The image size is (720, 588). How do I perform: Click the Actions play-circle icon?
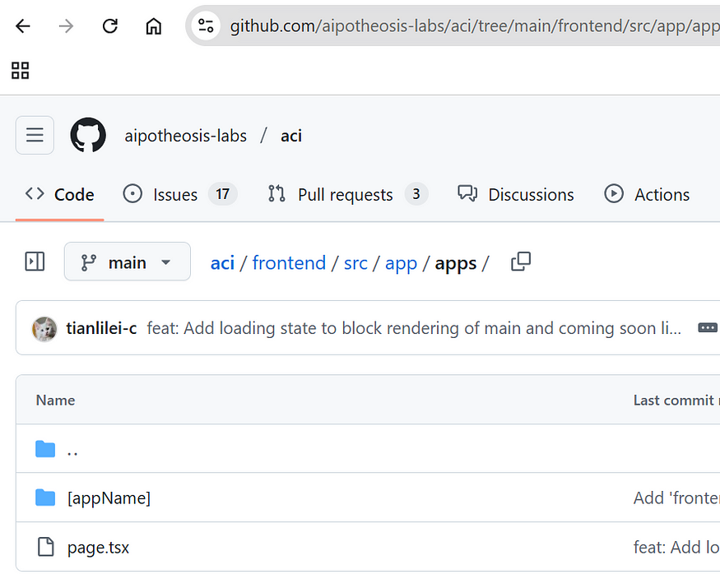coord(614,194)
